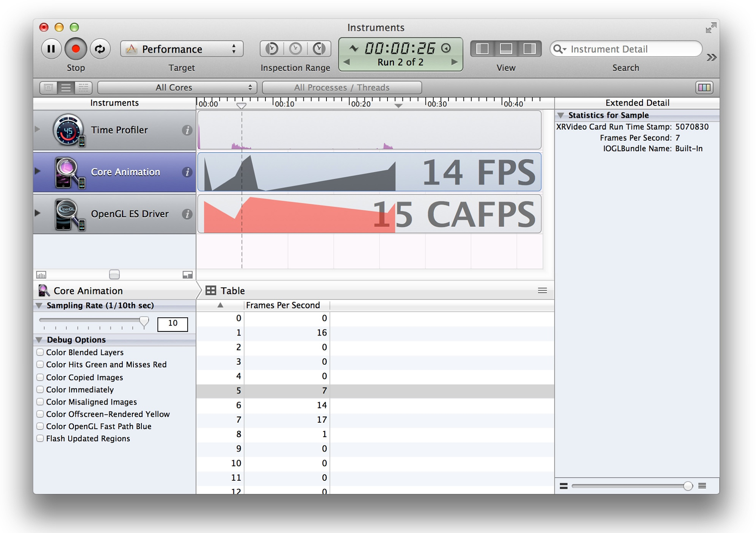The image size is (756, 533).
Task: Enable Color Immediately
Action: click(40, 389)
